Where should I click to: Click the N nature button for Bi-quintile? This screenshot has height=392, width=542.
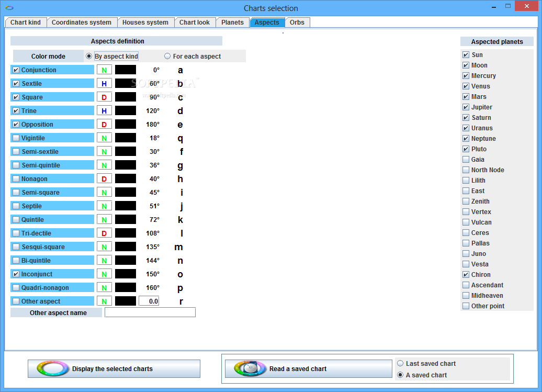tap(104, 260)
